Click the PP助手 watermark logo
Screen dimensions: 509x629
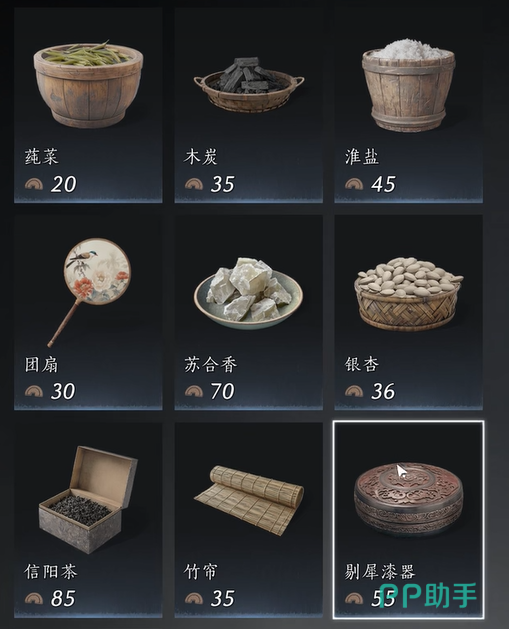pyautogui.click(x=428, y=595)
